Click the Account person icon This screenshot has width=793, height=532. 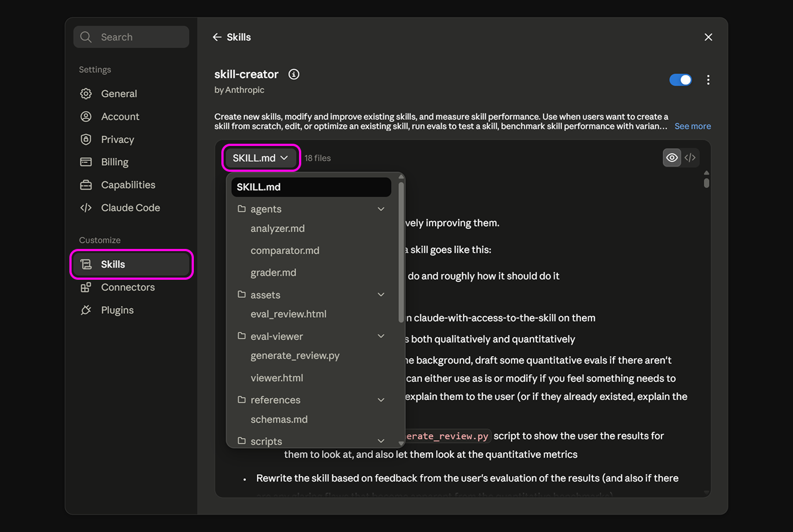[86, 117]
